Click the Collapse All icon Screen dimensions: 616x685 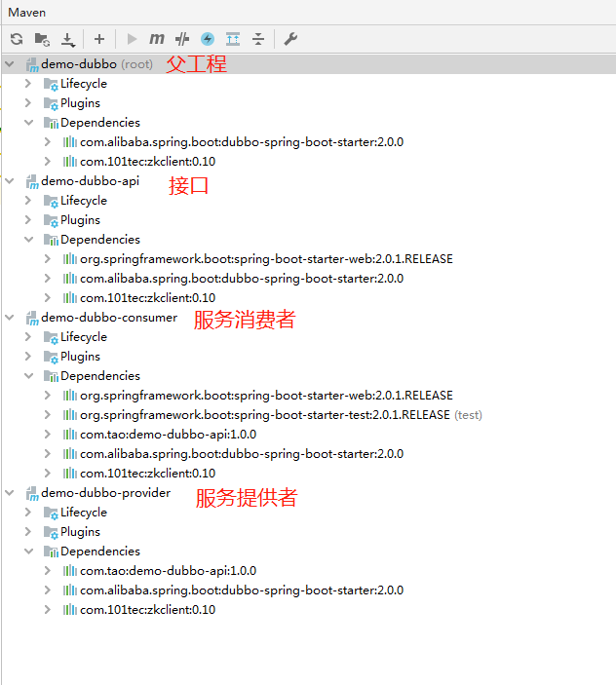tap(258, 39)
